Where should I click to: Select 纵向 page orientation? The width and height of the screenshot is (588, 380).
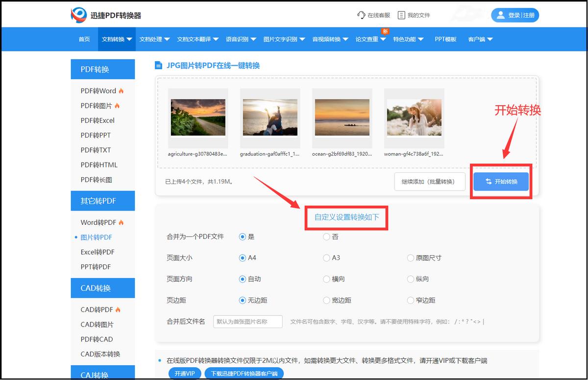(x=410, y=279)
